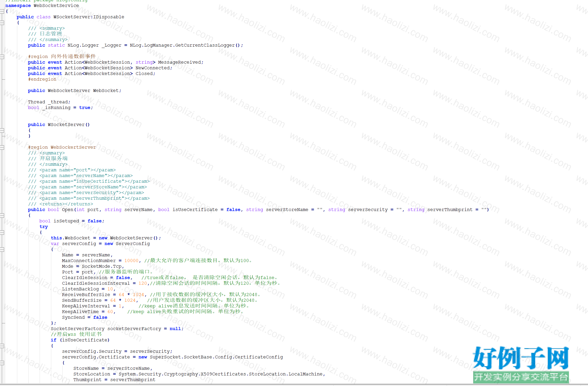Collapse the 向外传递数据事件 region fold marker

pyautogui.click(x=2, y=57)
